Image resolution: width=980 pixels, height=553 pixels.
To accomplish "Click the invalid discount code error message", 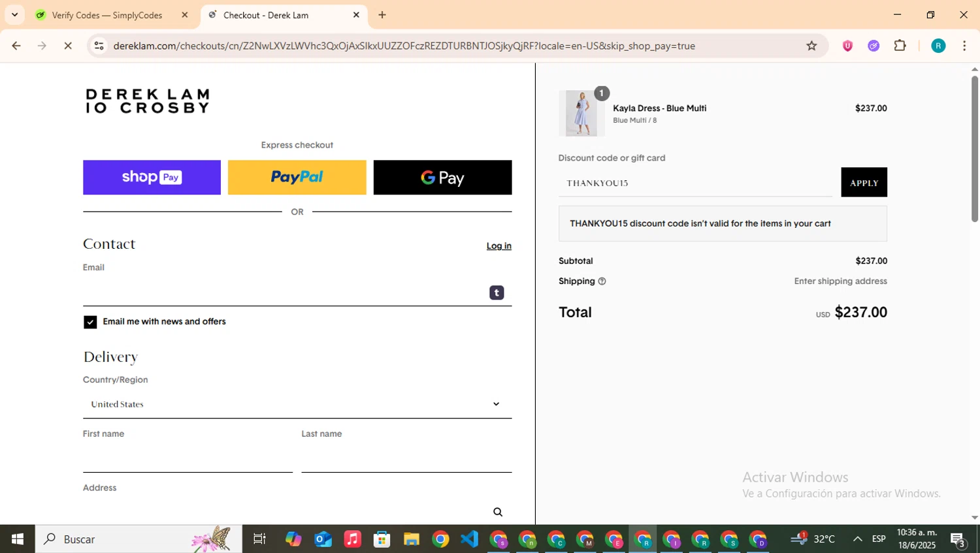I will click(x=723, y=224).
